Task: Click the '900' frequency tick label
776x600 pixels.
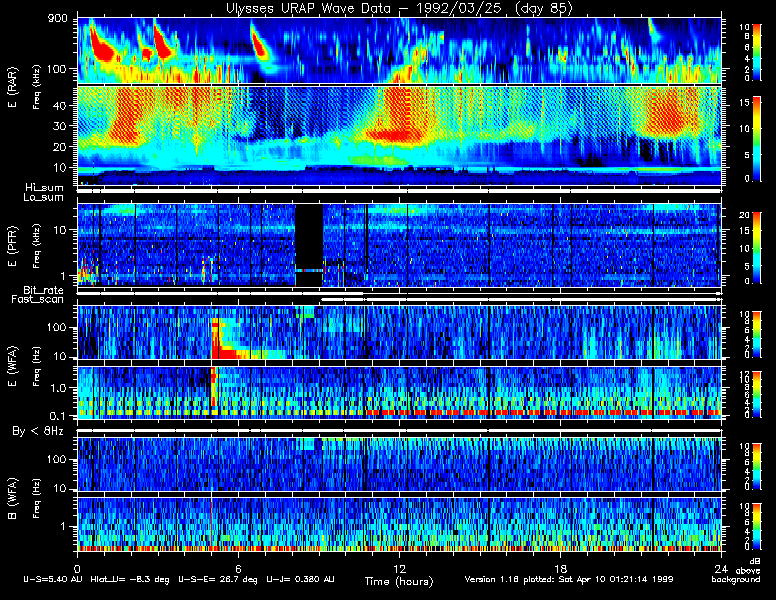Action: [57, 19]
